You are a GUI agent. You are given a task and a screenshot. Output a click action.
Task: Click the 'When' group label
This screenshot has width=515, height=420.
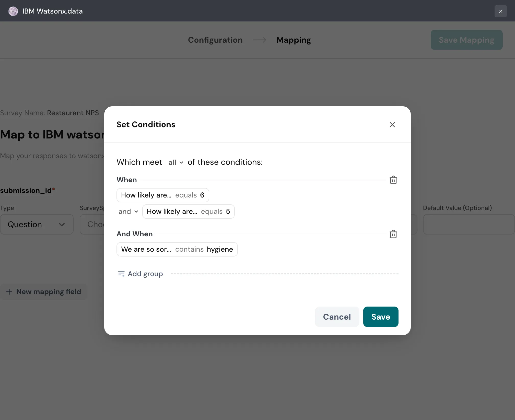127,180
